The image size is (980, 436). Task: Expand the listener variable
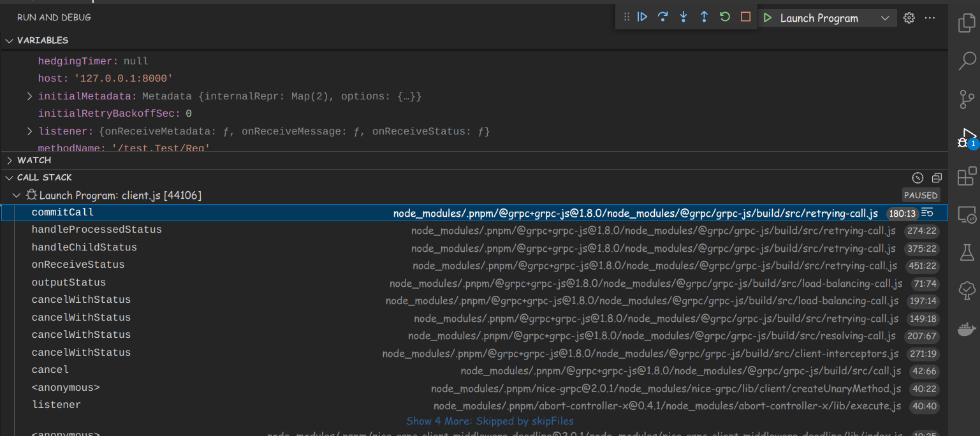click(x=29, y=131)
